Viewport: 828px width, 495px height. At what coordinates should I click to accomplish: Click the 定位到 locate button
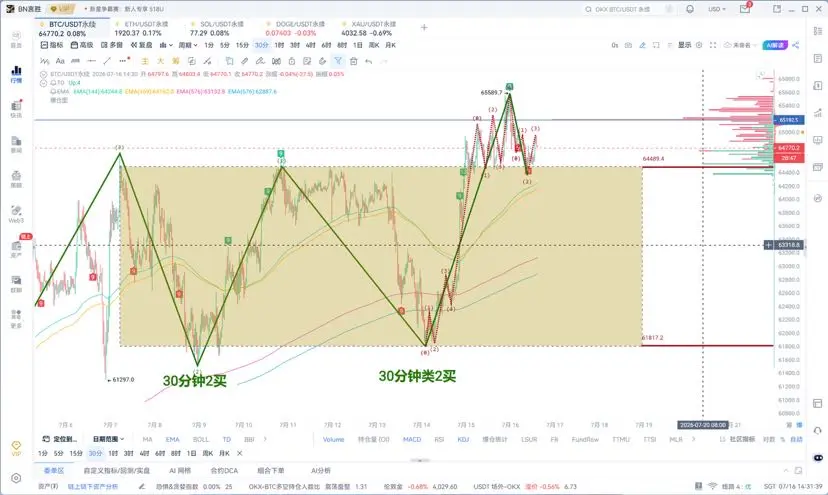click(x=60, y=439)
